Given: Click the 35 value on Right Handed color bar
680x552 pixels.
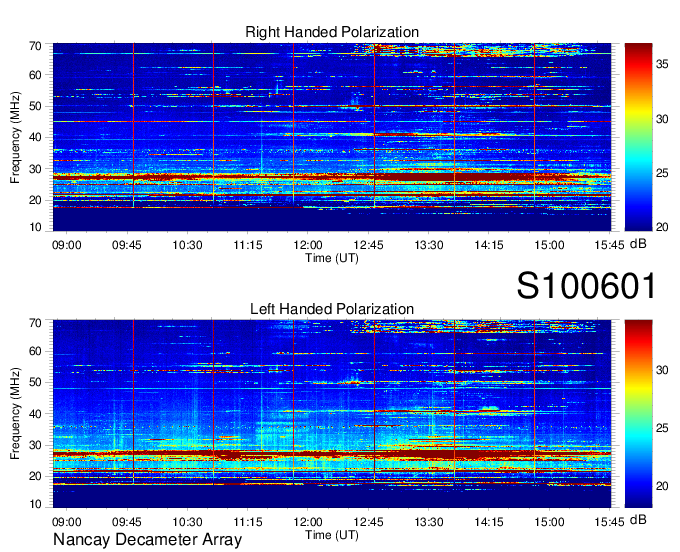Looking at the screenshot, I should 662,64.
